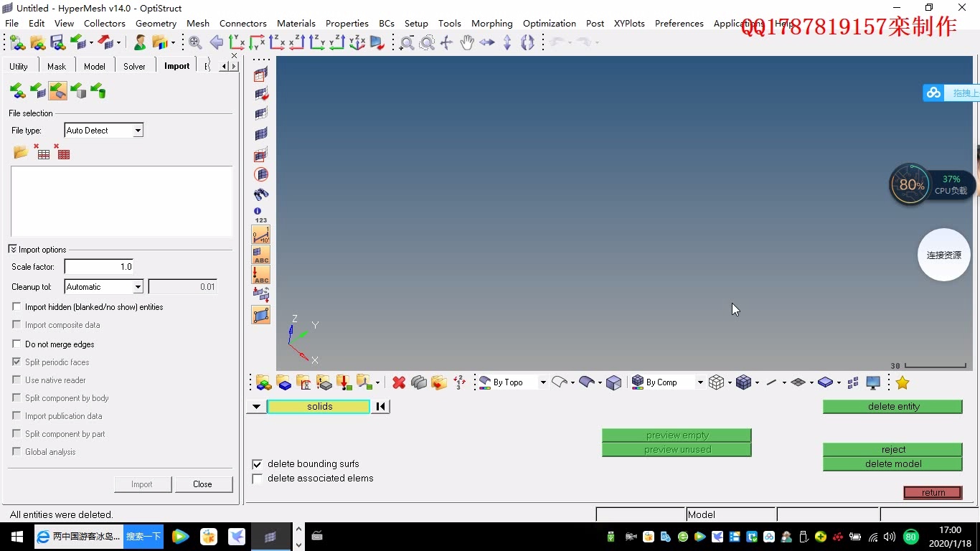The height and width of the screenshot is (551, 980).
Task: Click the red return button
Action: point(933,493)
